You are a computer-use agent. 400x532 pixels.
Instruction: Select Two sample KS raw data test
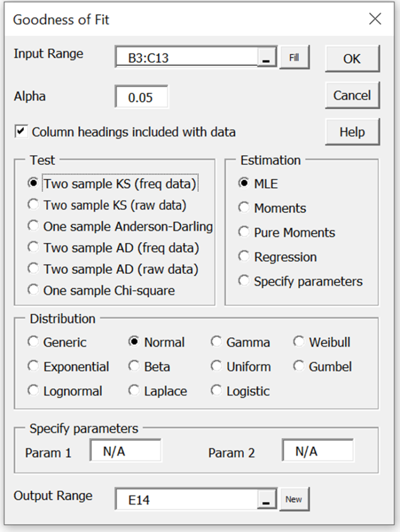[x=33, y=205]
